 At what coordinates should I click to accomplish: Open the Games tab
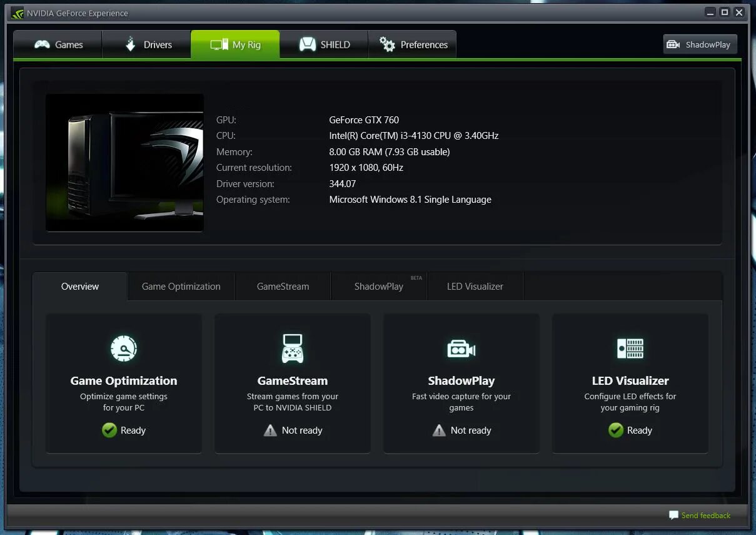pyautogui.click(x=58, y=44)
